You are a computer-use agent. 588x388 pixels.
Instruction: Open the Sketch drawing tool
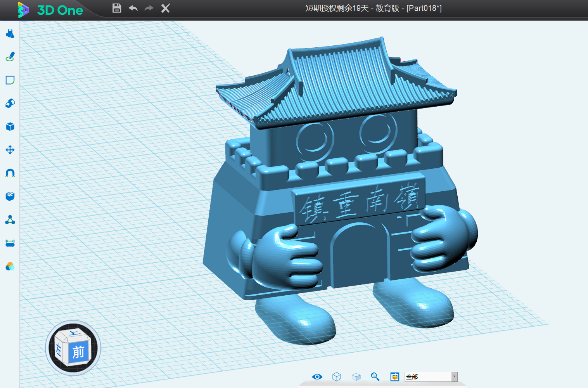10,57
